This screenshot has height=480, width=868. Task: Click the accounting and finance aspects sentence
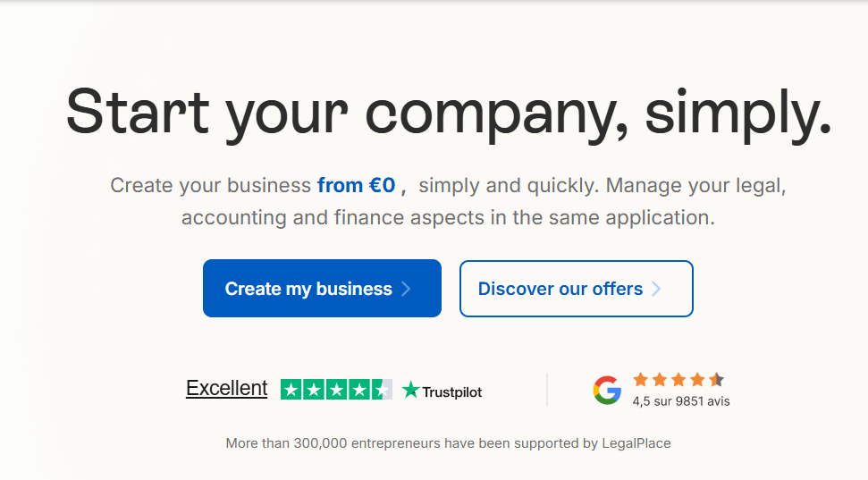coord(448,217)
